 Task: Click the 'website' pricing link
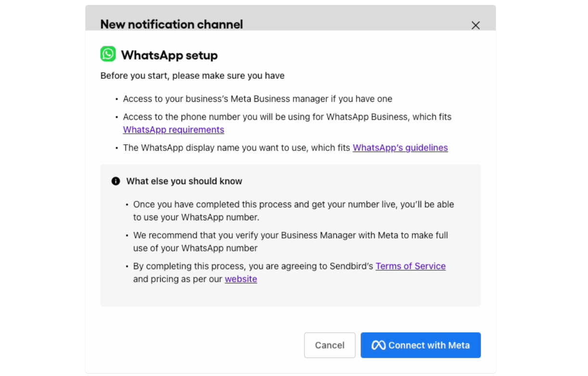pos(241,279)
